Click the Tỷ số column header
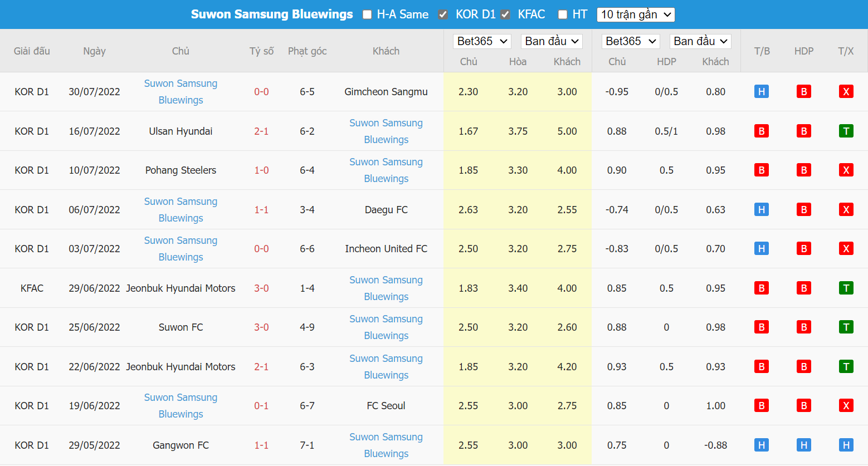Viewport: 868px width, 466px height. (x=261, y=51)
